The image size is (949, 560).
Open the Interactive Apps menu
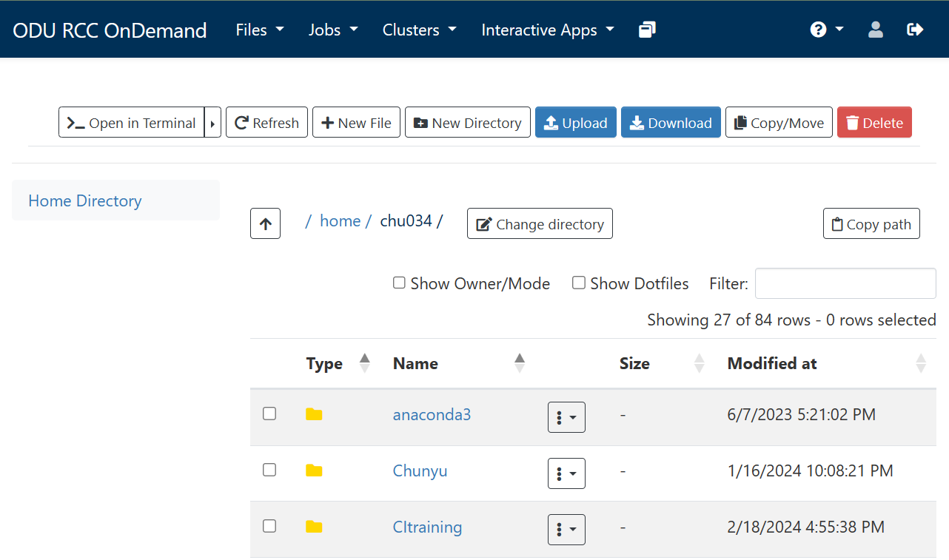pos(547,30)
